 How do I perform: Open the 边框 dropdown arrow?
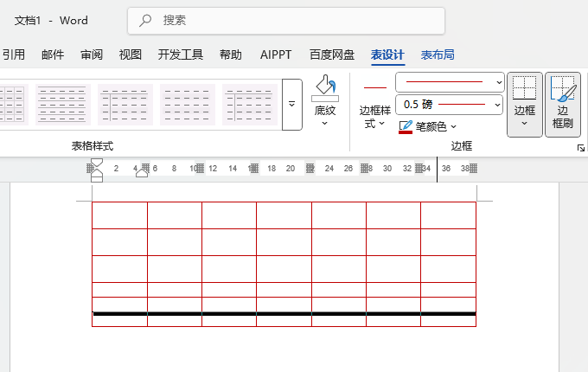[x=524, y=123]
